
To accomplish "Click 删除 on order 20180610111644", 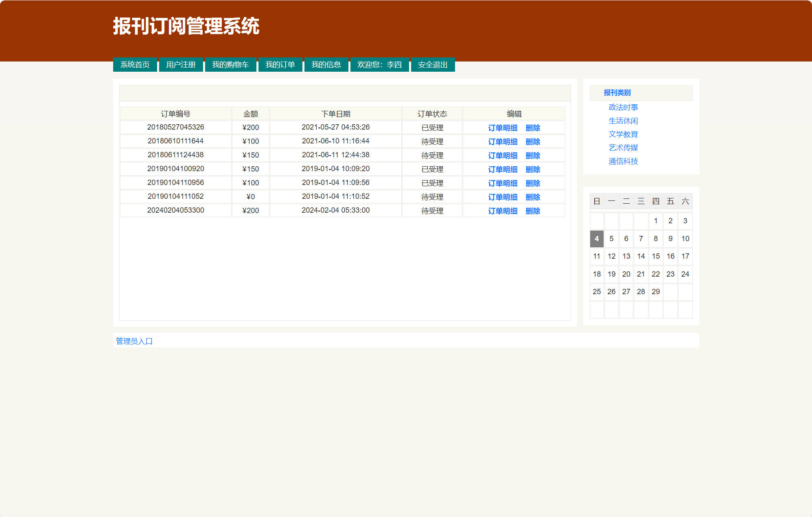I will coord(533,141).
